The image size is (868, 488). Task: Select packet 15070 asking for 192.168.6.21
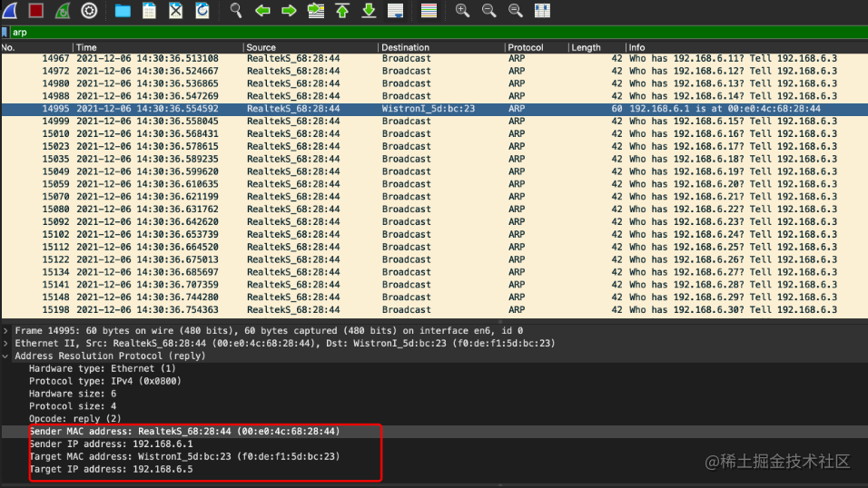tap(434, 197)
